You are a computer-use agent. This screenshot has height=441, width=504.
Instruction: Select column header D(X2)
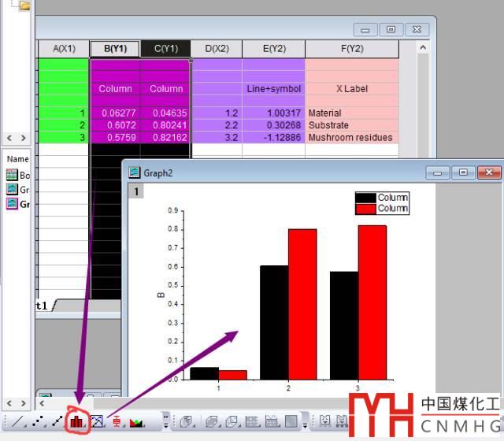pos(217,49)
